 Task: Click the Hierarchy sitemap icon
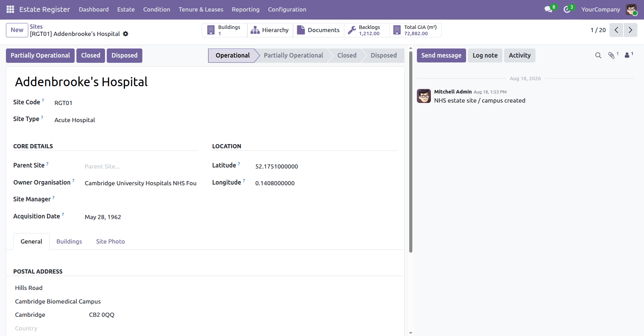(255, 30)
